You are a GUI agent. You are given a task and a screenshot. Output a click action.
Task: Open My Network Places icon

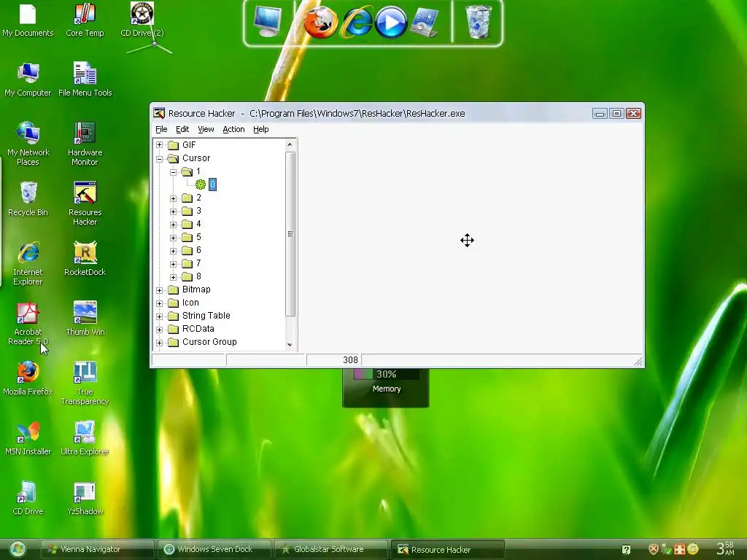[x=28, y=144]
